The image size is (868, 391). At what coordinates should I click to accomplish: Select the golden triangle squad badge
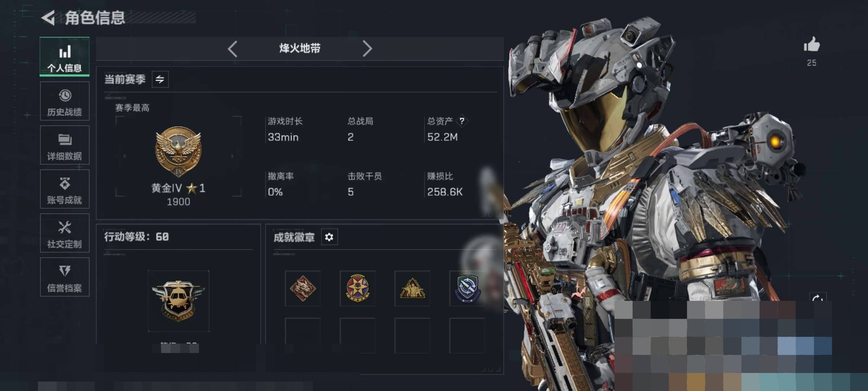point(412,288)
